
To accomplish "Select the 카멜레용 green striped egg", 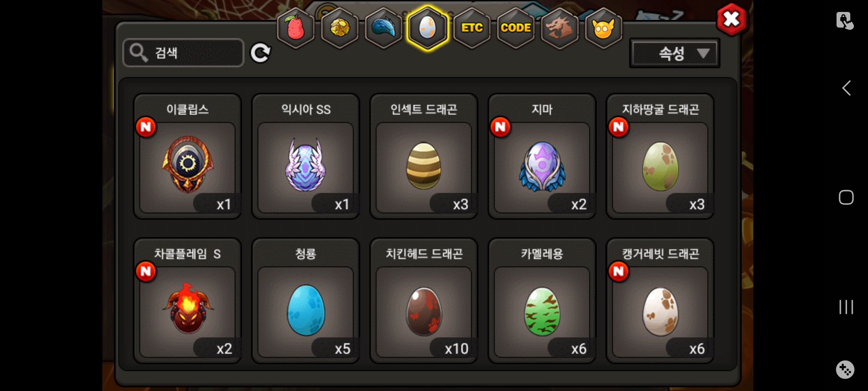I will [542, 300].
